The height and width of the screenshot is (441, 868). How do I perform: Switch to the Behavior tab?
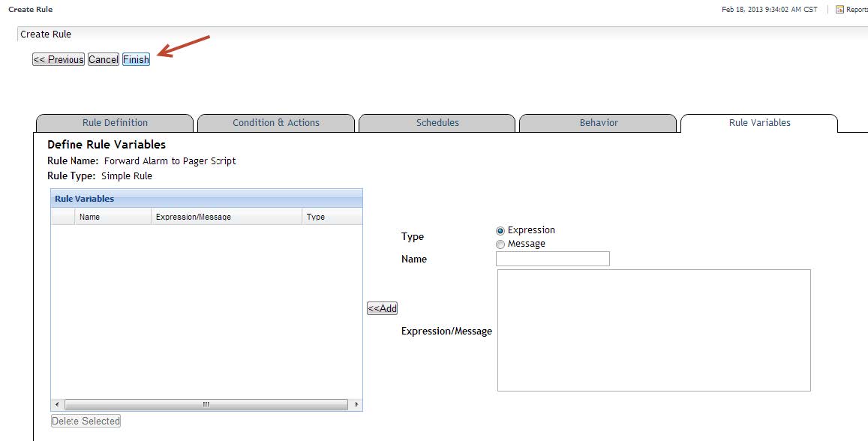599,123
